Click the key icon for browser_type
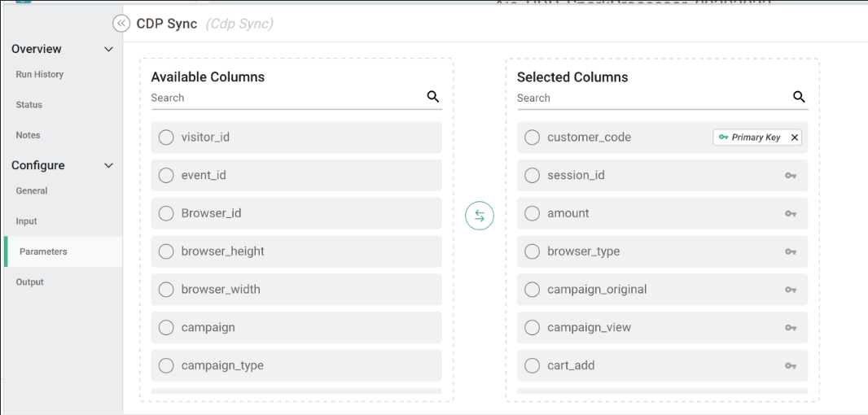 pos(790,251)
